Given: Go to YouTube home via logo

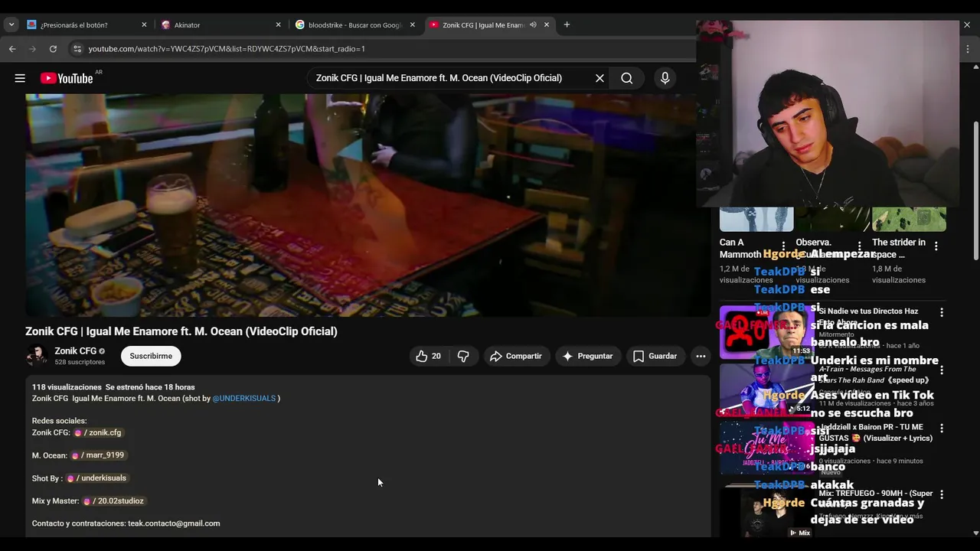Looking at the screenshot, I should point(67,78).
